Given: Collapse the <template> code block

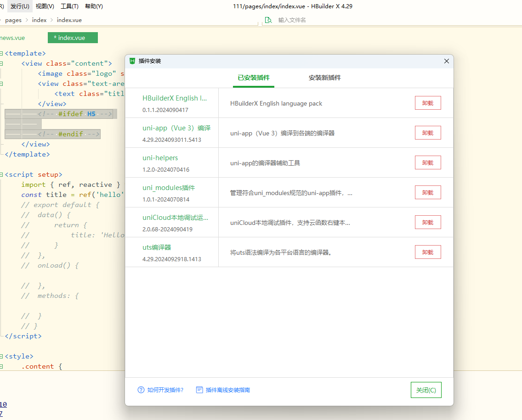Looking at the screenshot, I should (2, 54).
